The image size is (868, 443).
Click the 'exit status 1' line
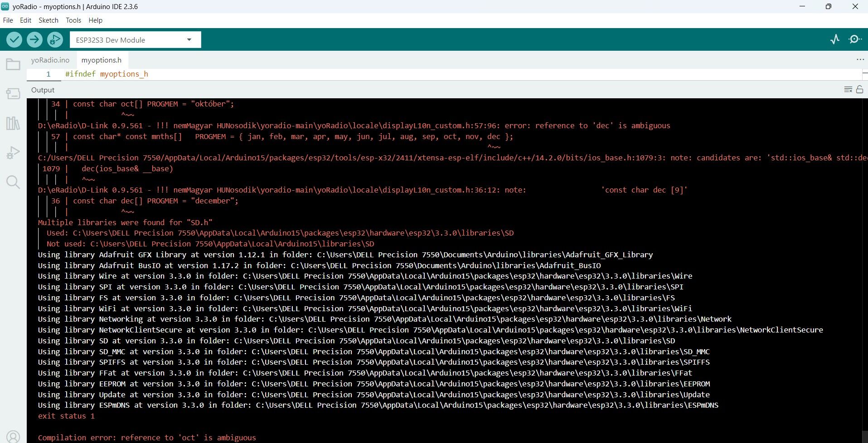click(66, 416)
